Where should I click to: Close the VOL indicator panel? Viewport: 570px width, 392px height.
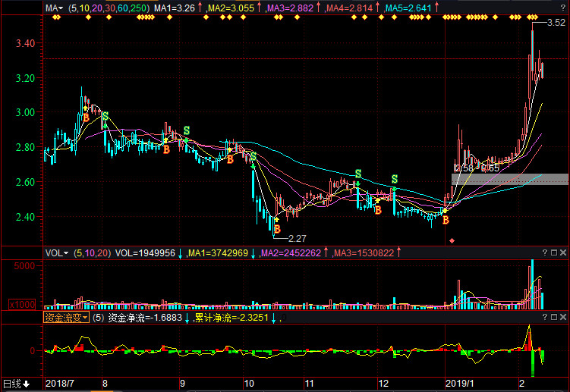pos(563,252)
